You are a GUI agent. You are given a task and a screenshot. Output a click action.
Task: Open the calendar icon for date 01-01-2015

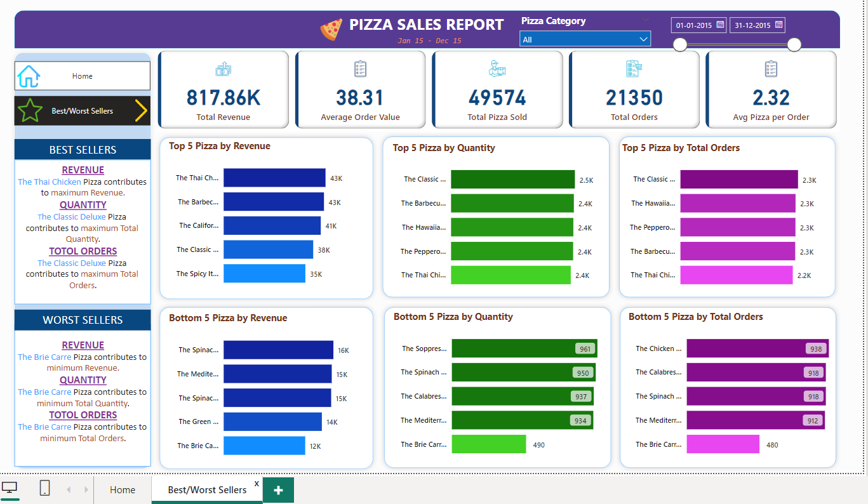pos(719,25)
